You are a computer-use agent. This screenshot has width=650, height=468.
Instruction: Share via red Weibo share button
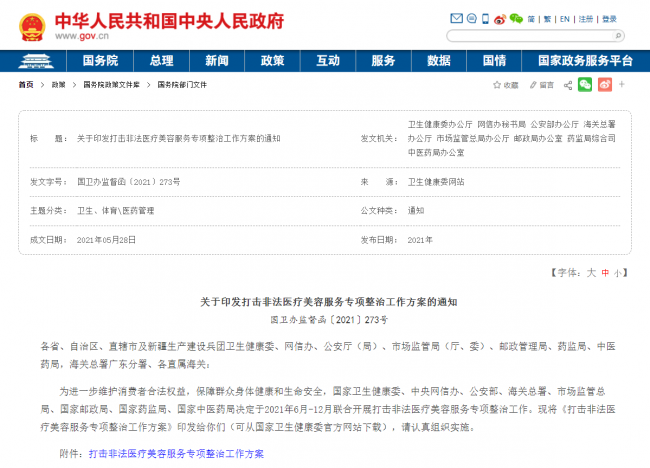[604, 85]
